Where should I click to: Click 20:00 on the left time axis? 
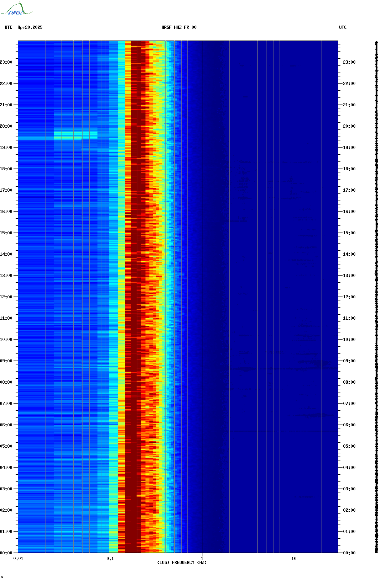[6, 126]
